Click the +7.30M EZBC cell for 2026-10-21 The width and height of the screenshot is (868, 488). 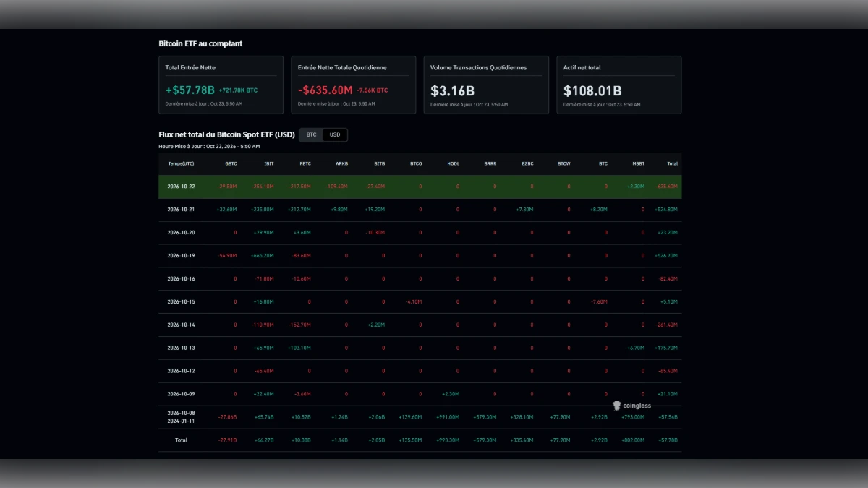tap(524, 210)
